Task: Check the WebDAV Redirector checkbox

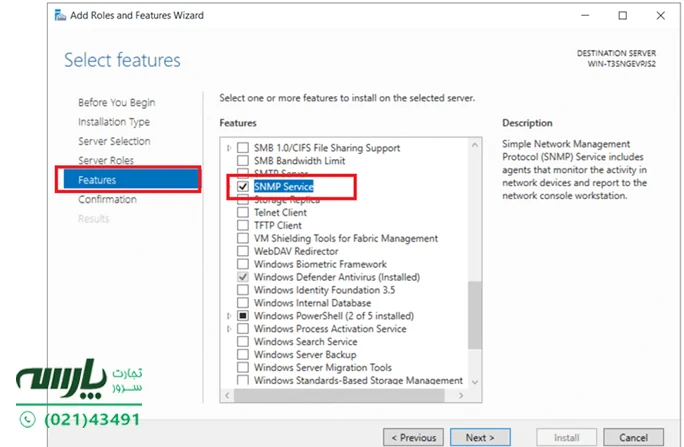Action: point(243,251)
